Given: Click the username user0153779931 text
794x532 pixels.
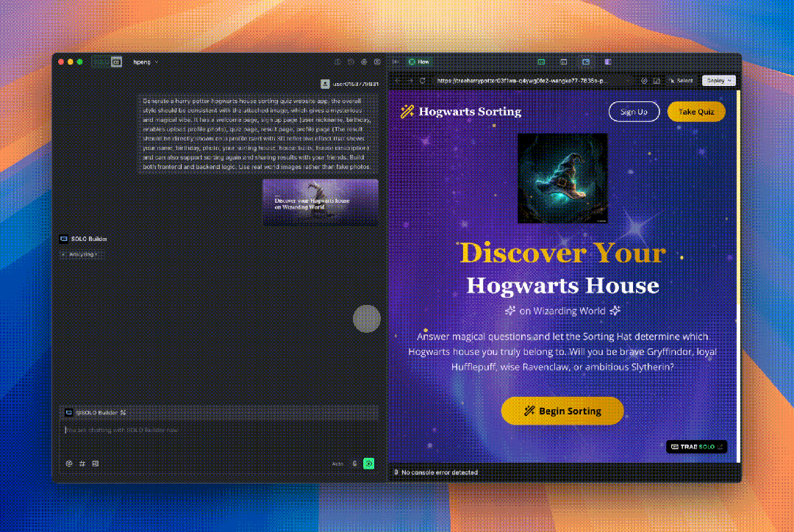Looking at the screenshot, I should (x=356, y=84).
